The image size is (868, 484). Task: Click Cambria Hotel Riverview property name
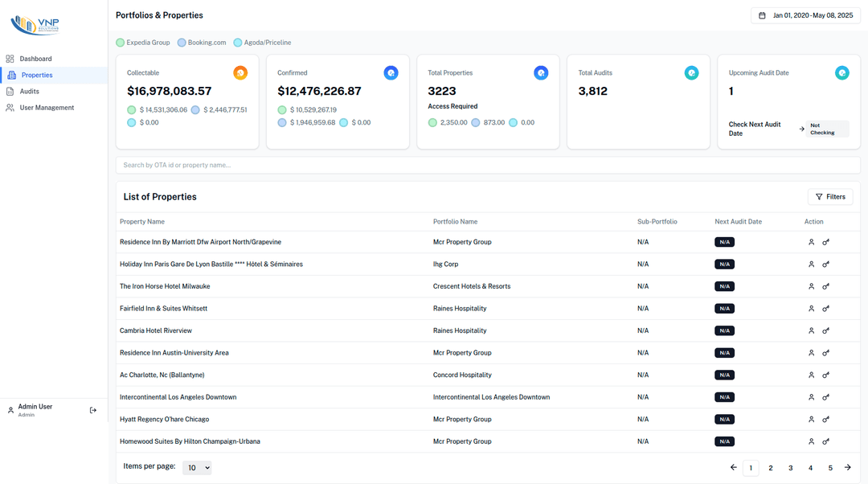(x=156, y=330)
